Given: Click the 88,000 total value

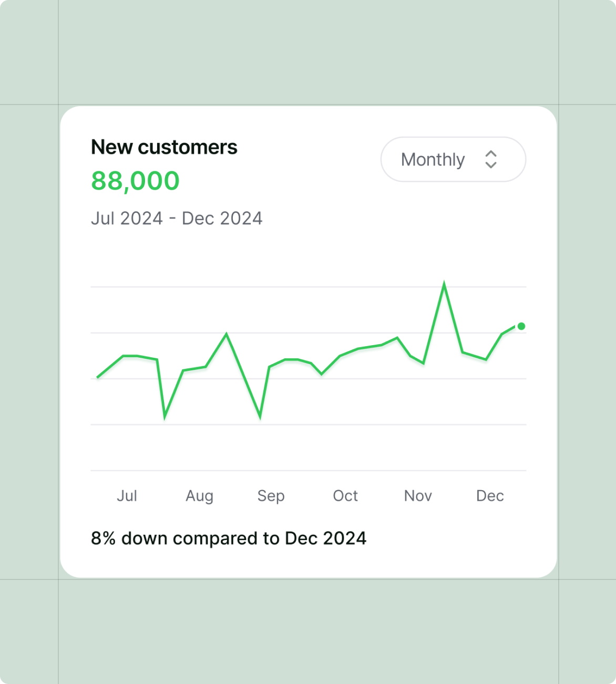Looking at the screenshot, I should pos(135,181).
